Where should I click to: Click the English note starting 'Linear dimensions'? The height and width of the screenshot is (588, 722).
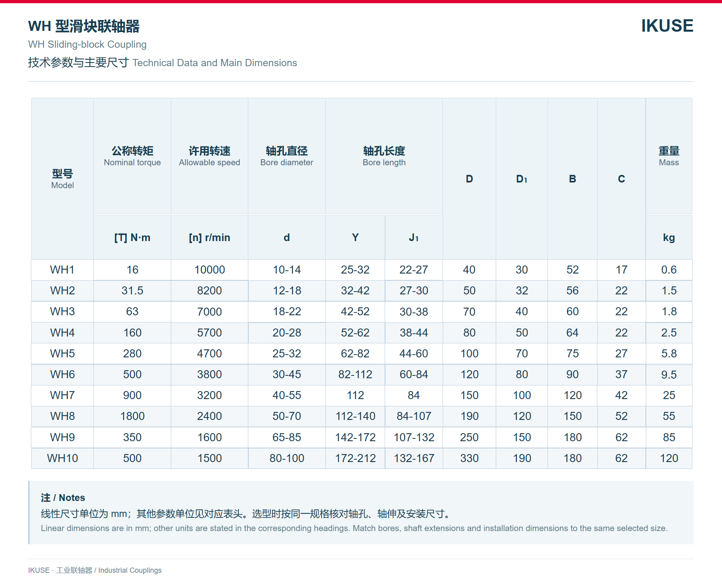point(354,528)
